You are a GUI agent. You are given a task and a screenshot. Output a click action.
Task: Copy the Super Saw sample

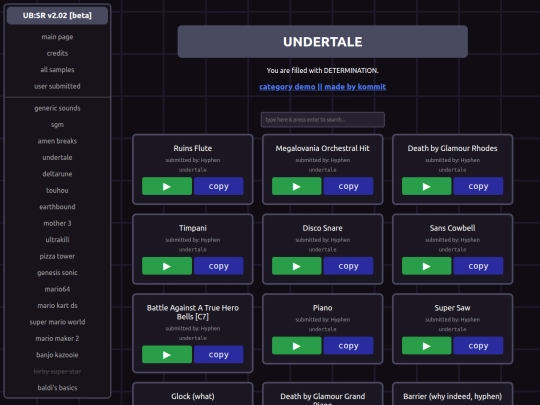(x=478, y=346)
